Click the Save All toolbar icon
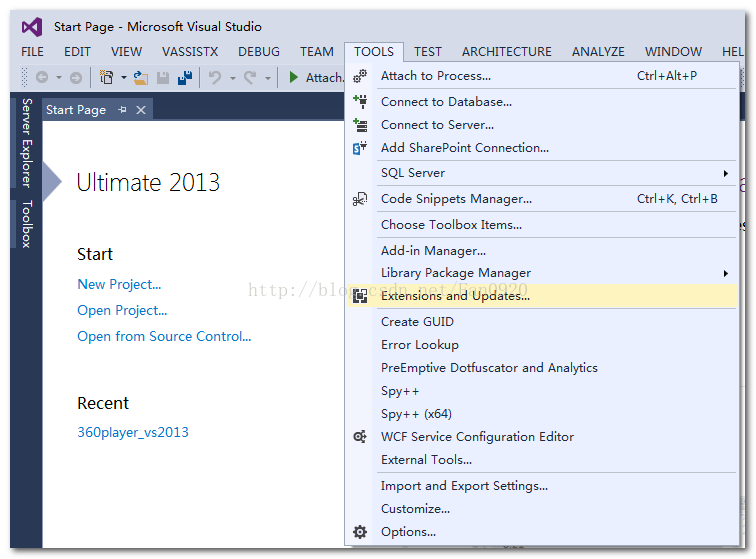Viewport: 756px width, 559px height. point(185,77)
